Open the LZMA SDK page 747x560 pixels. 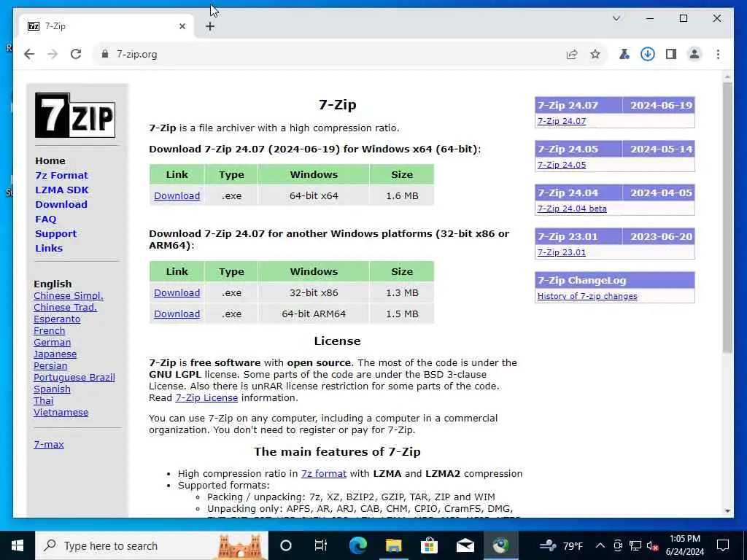[x=62, y=190]
